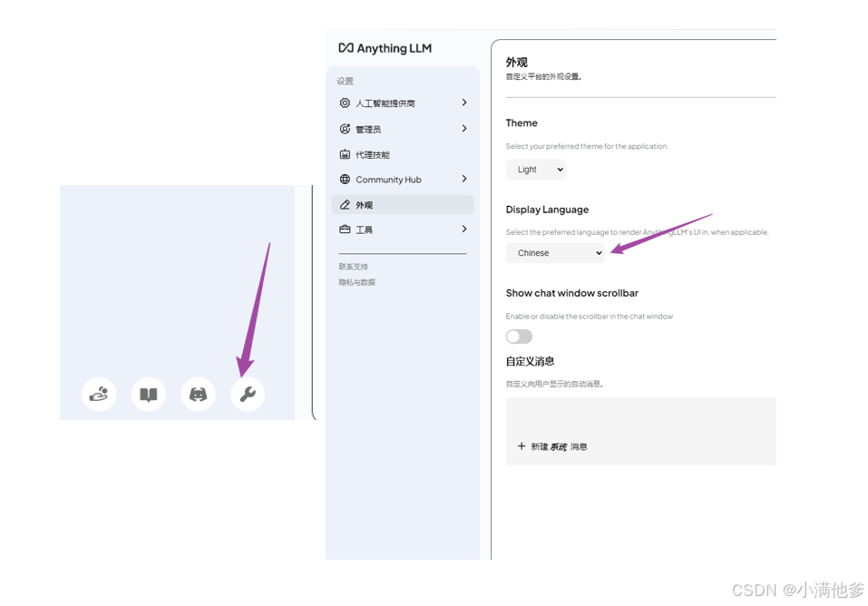Open the 隐私与数据 link
Viewport: 868px width, 606px height.
pyautogui.click(x=357, y=282)
